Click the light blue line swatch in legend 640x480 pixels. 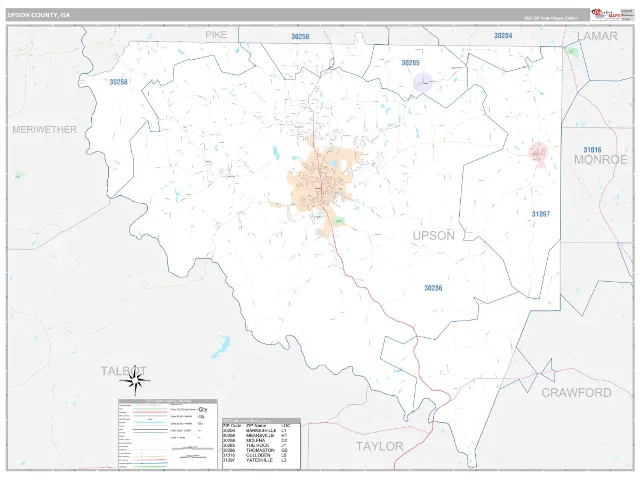[x=150, y=422]
